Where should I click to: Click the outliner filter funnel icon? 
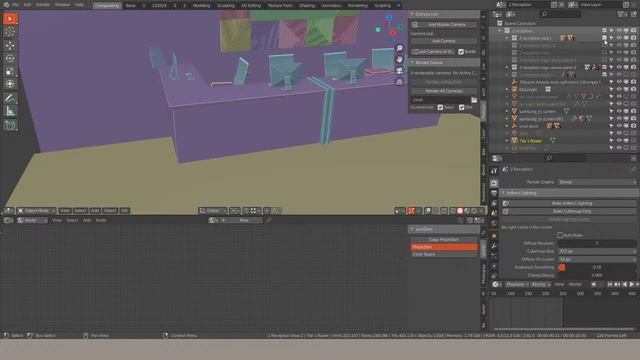621,14
